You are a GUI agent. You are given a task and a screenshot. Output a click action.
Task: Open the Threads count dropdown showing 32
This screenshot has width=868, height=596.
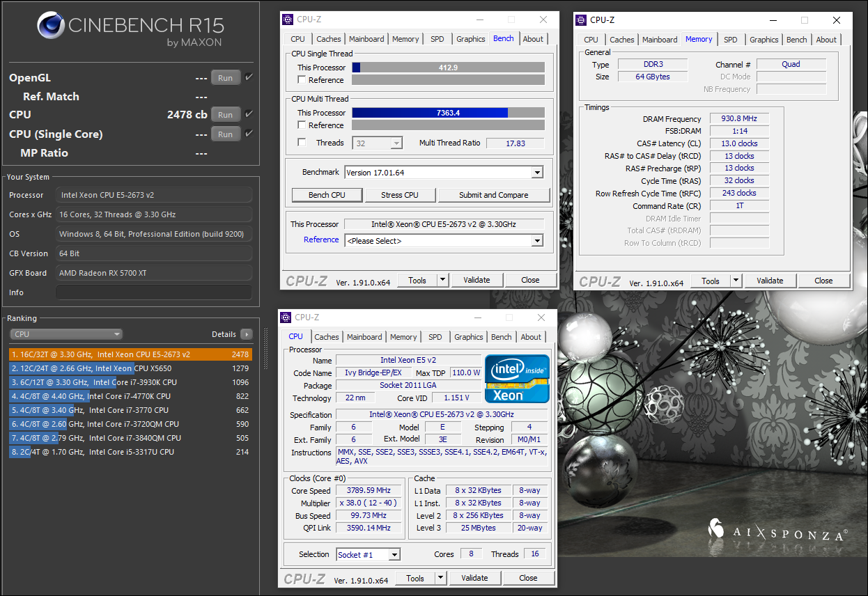(x=378, y=143)
